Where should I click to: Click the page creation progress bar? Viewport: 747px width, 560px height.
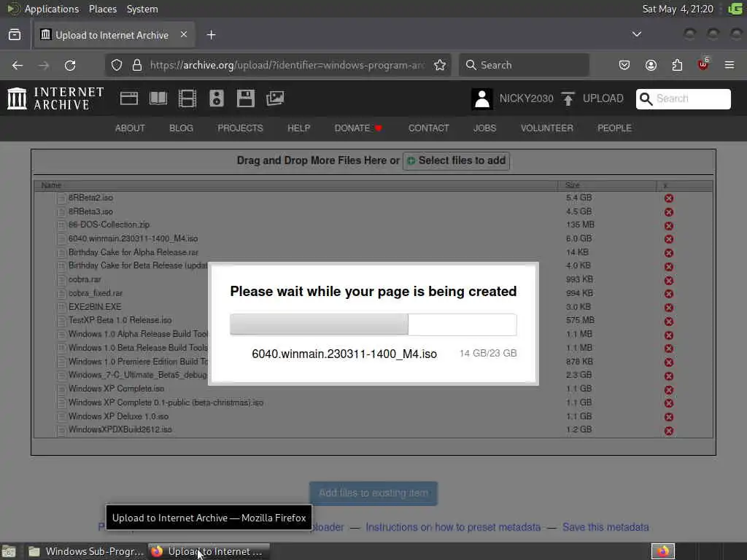[x=373, y=324]
